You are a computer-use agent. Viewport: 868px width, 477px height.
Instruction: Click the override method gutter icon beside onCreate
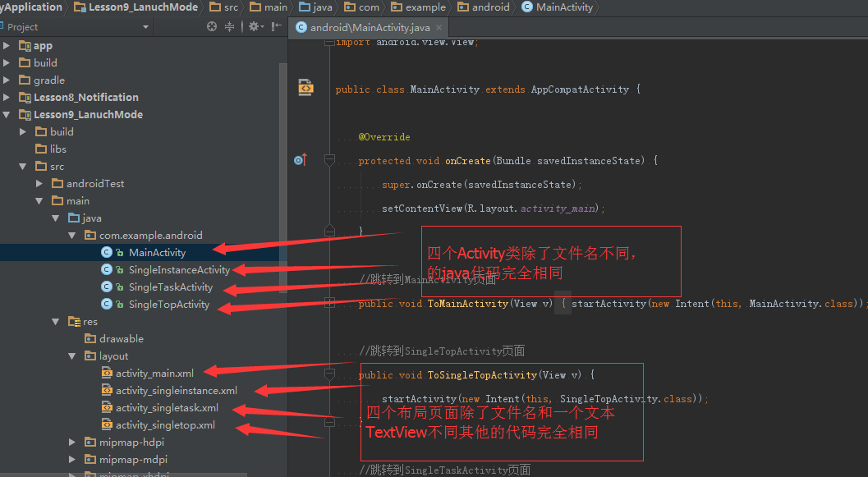point(300,160)
